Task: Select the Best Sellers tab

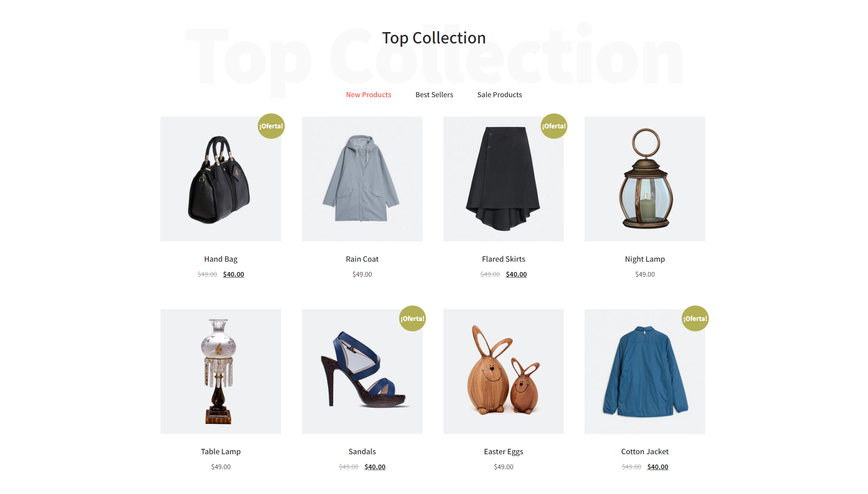Action: [434, 94]
